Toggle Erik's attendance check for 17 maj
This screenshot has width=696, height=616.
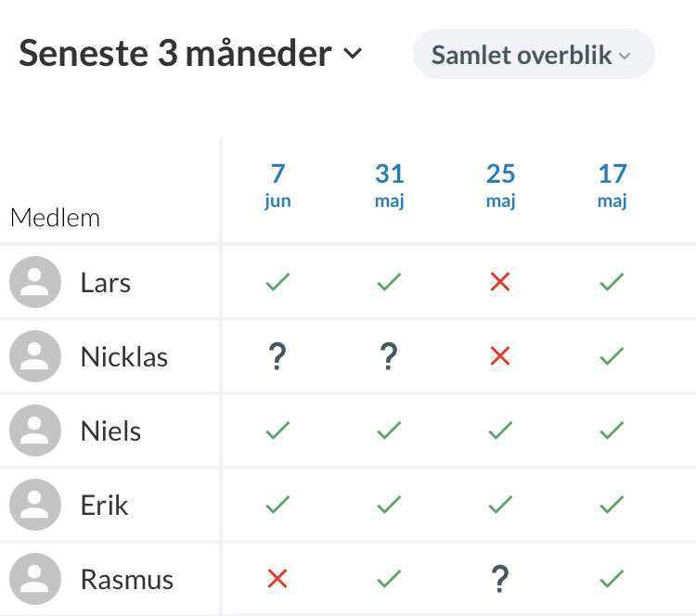612,505
